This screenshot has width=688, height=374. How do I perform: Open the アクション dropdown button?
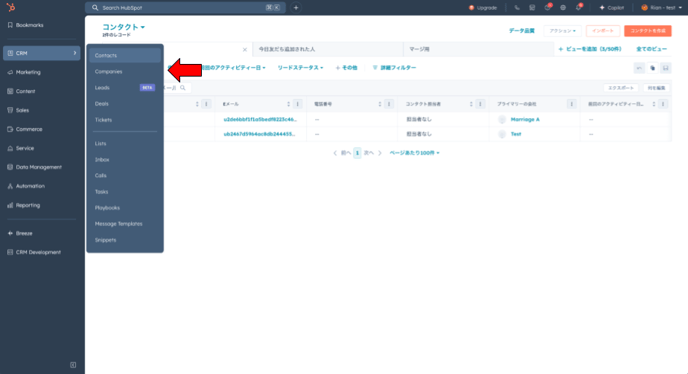point(563,31)
